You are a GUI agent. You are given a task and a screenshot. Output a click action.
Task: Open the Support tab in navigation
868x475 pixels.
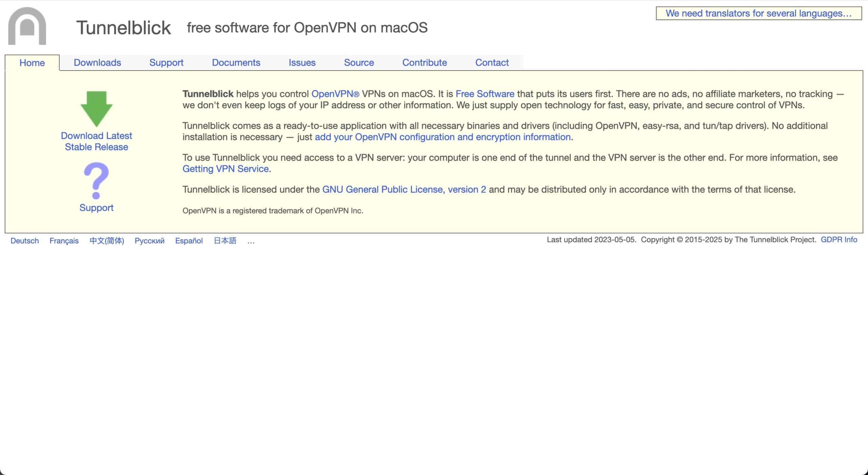coord(166,63)
